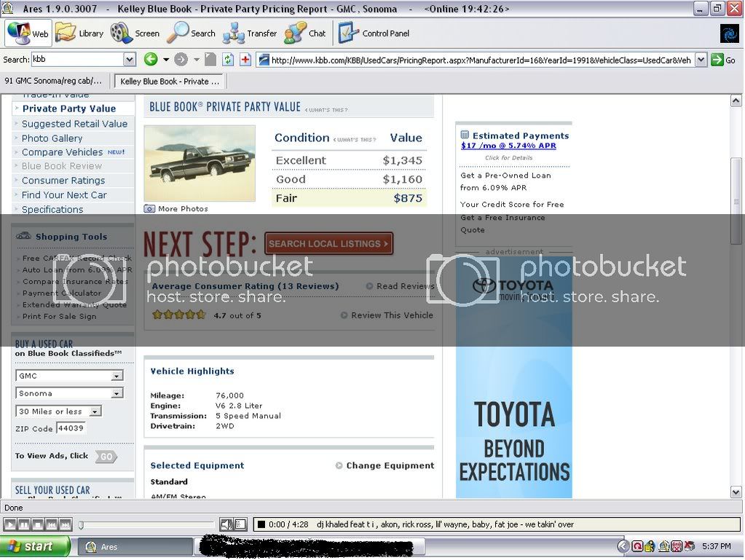Click into the kbb search field
The width and height of the screenshot is (745, 560).
click(x=78, y=60)
